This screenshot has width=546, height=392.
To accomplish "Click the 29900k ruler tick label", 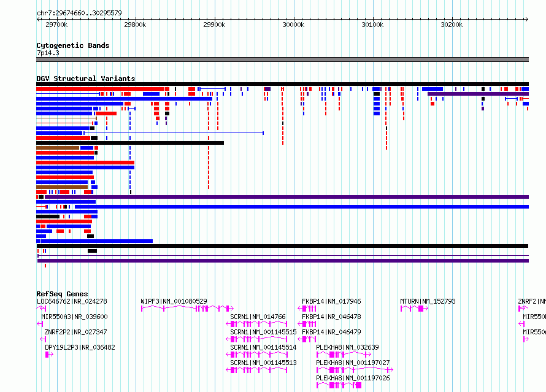I will click(214, 25).
